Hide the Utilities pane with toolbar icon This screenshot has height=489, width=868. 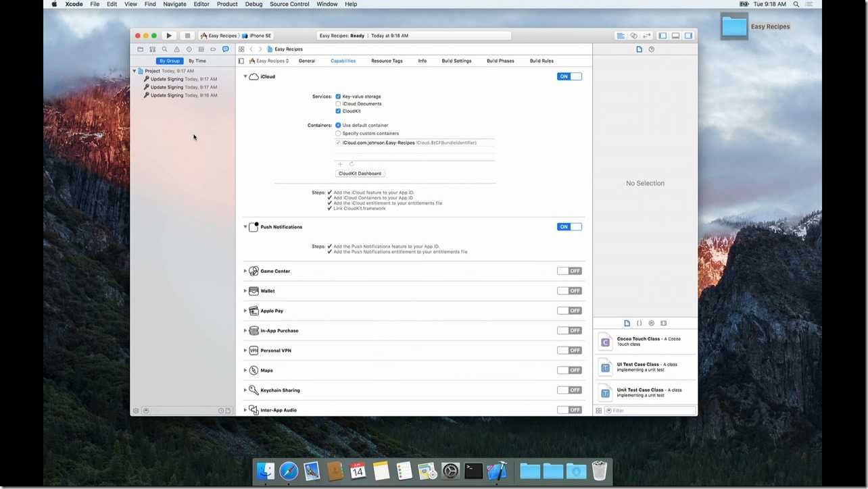pos(689,36)
